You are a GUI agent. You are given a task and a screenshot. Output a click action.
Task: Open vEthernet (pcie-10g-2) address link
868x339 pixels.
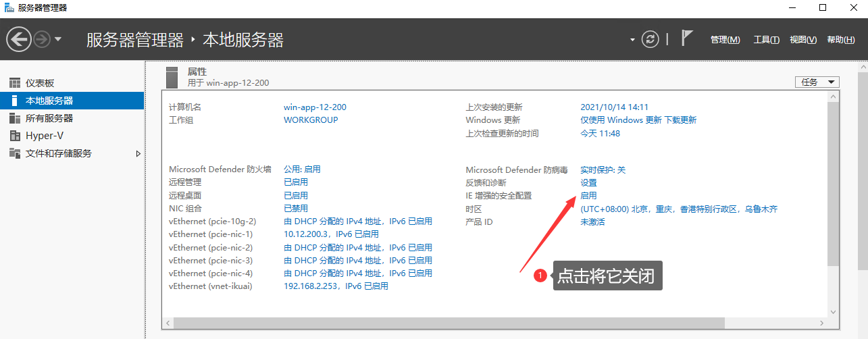click(358, 221)
